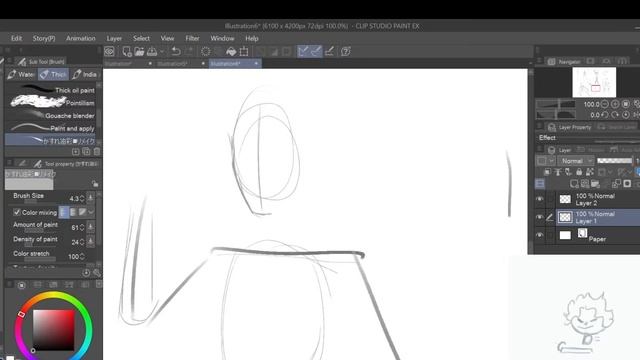Screen dimensions: 640x360
Task: Open a file with the folder icon
Action: tap(139, 51)
